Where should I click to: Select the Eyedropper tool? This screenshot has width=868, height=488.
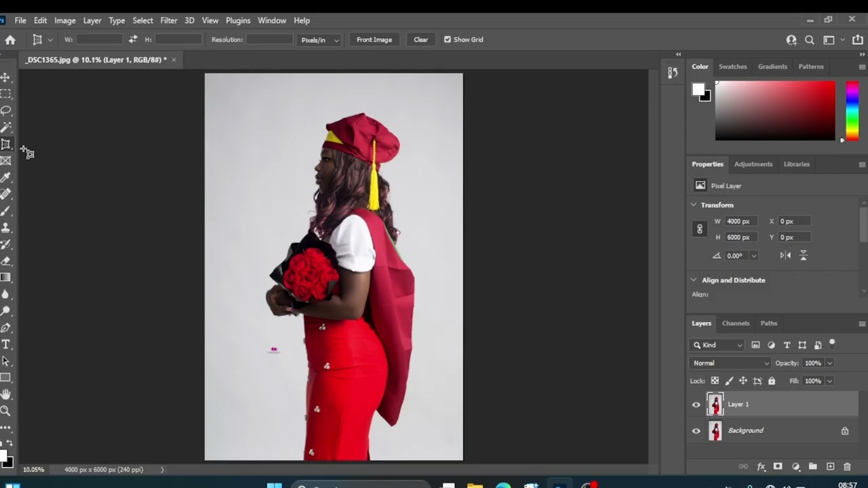(x=5, y=178)
